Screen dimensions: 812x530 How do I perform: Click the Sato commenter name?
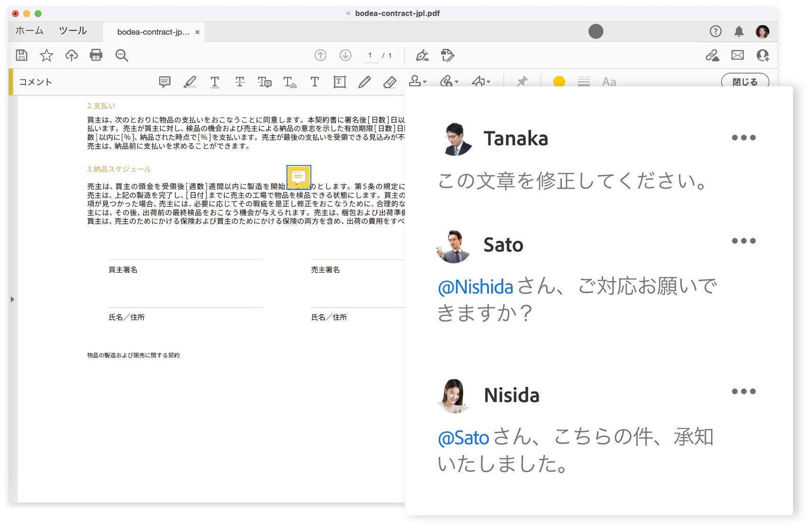[x=504, y=245]
